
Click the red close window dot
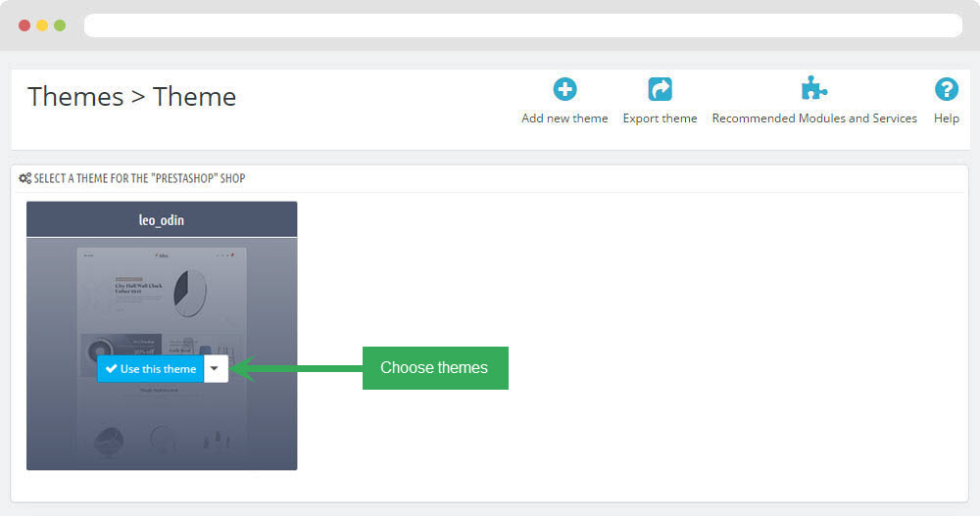point(24,25)
